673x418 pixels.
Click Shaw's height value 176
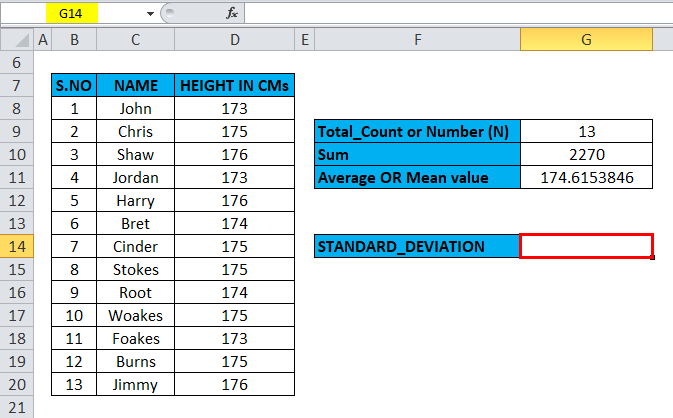pos(234,154)
